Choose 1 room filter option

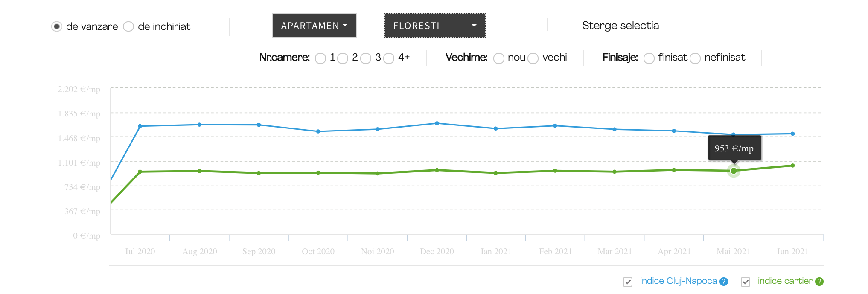[320, 58]
